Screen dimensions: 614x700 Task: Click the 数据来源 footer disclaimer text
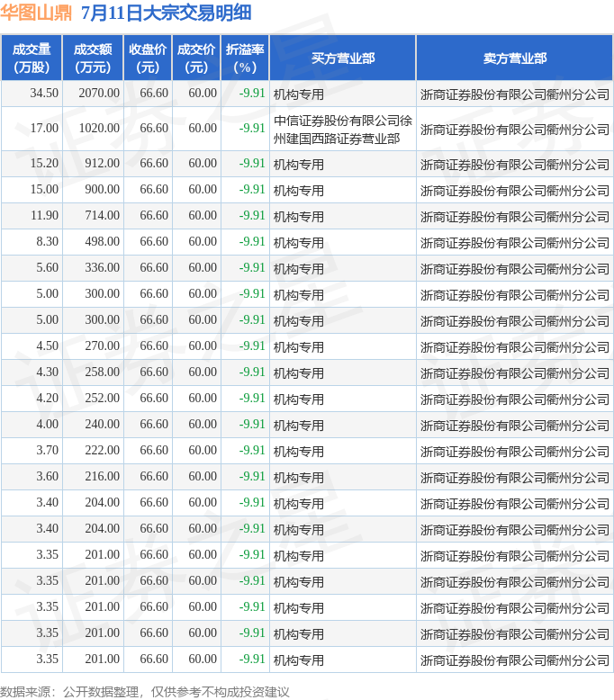click(x=145, y=692)
